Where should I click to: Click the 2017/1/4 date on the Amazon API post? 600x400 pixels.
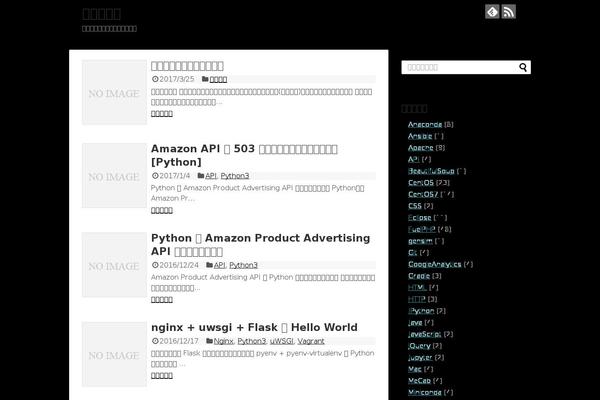coord(174,176)
